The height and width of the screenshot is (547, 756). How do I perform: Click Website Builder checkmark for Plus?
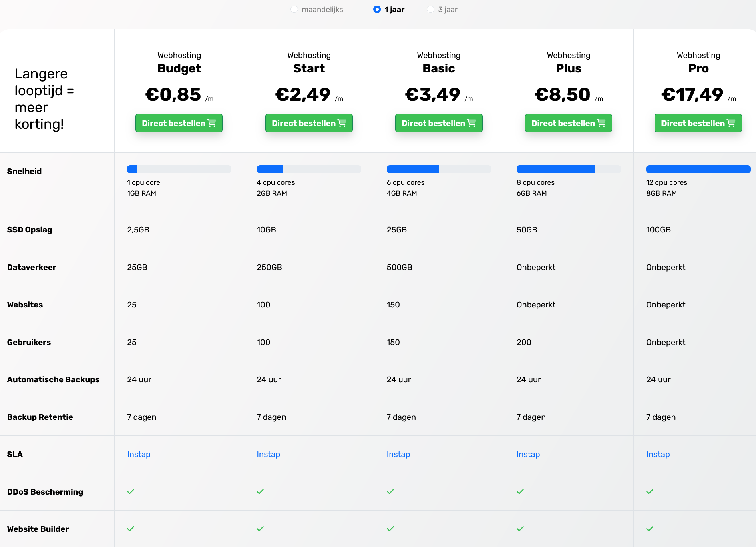[520, 529]
